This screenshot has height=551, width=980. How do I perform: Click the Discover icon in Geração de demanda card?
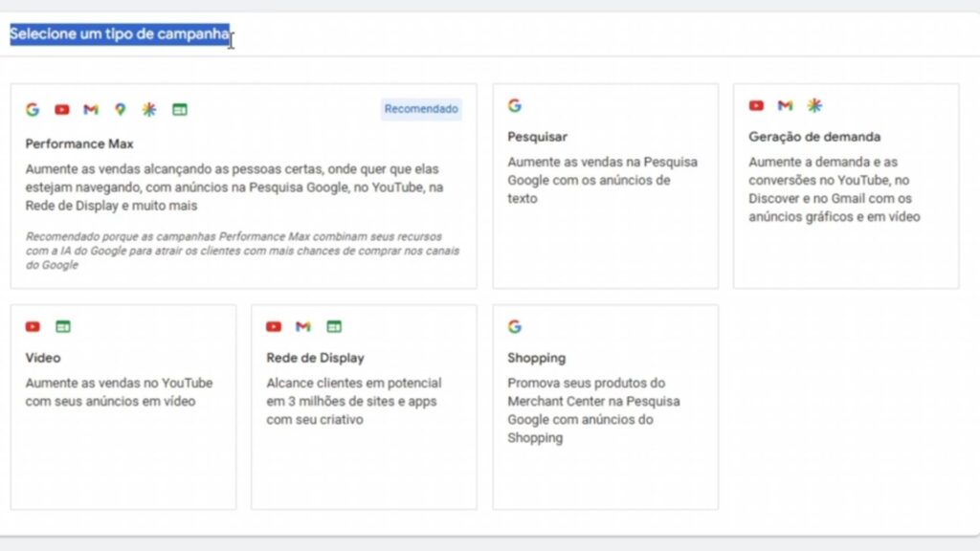[x=814, y=106]
